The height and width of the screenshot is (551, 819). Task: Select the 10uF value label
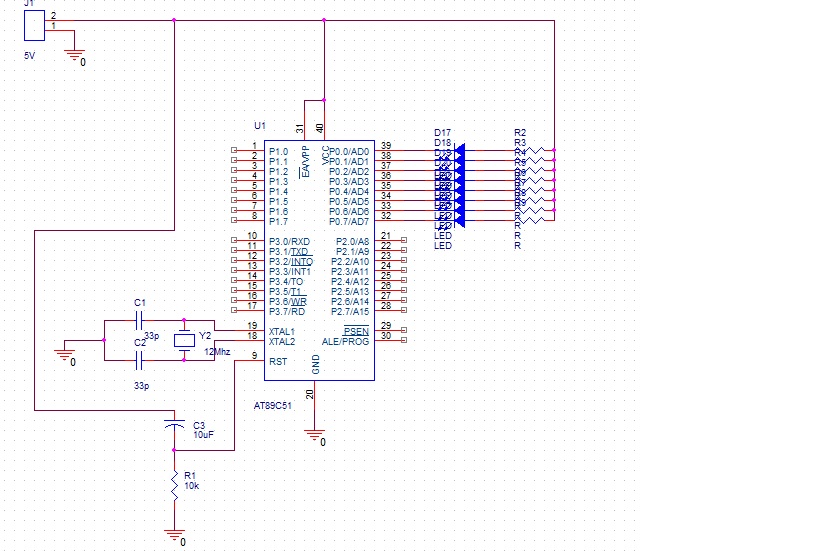tap(203, 435)
